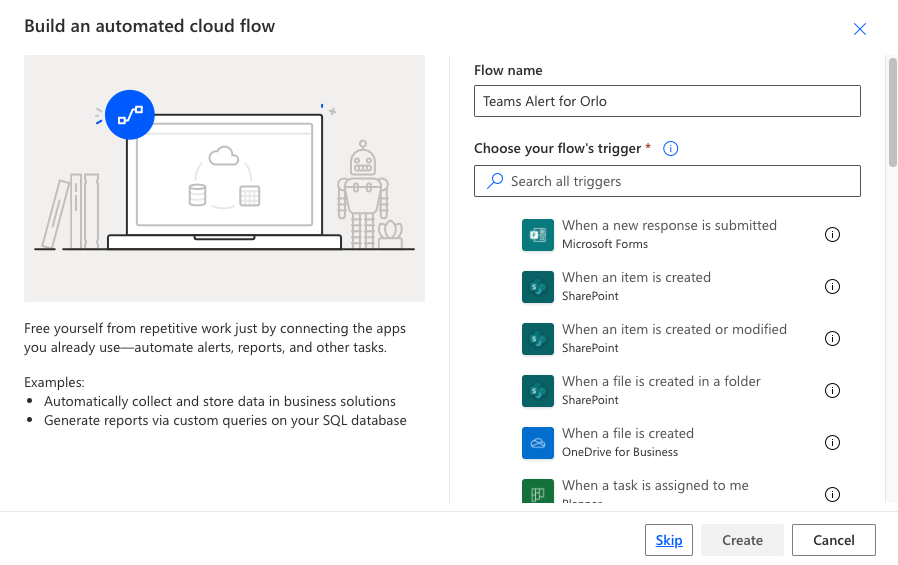This screenshot has width=898, height=565.
Task: Show info for item created or modified
Action: click(832, 339)
